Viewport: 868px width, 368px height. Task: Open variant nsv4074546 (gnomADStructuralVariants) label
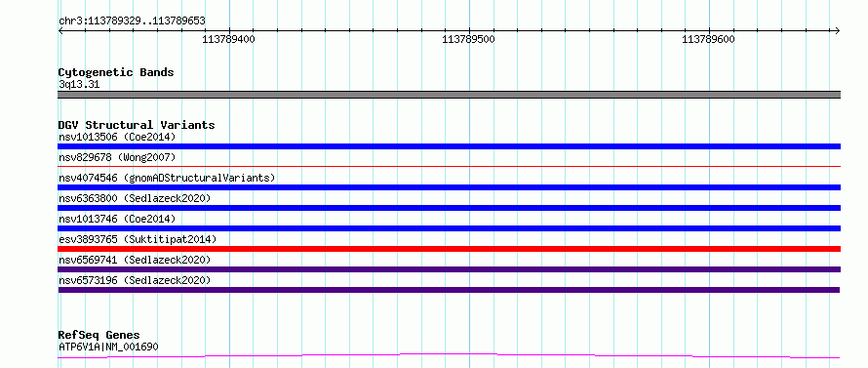click(167, 178)
